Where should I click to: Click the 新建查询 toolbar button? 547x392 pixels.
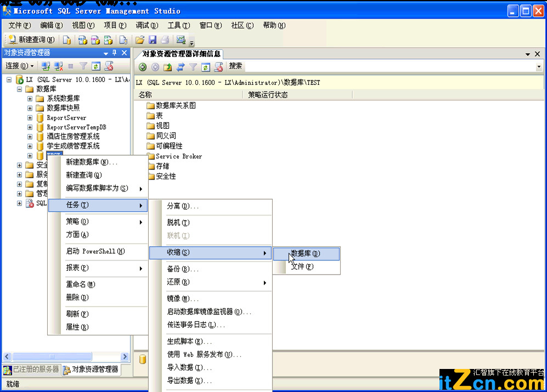(31, 40)
